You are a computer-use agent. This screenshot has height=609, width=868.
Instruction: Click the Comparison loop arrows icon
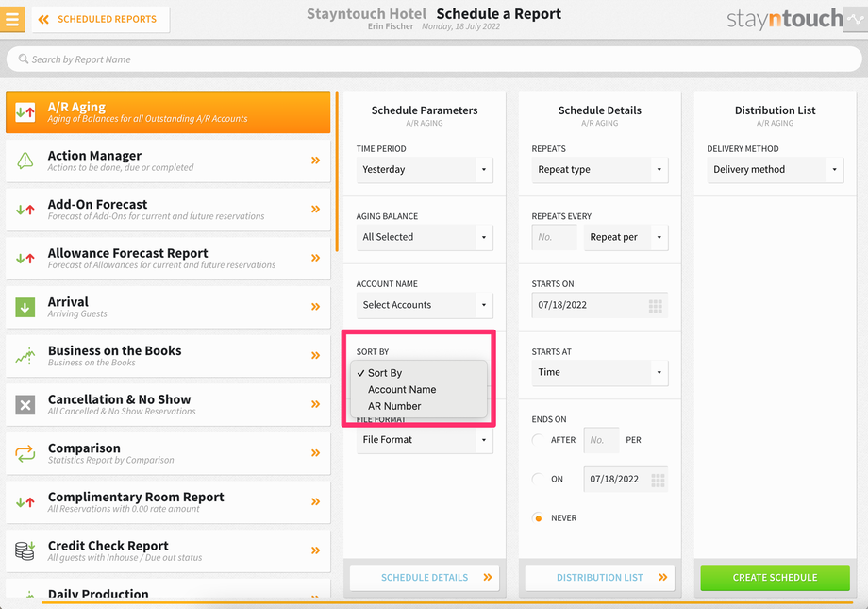[x=25, y=453]
